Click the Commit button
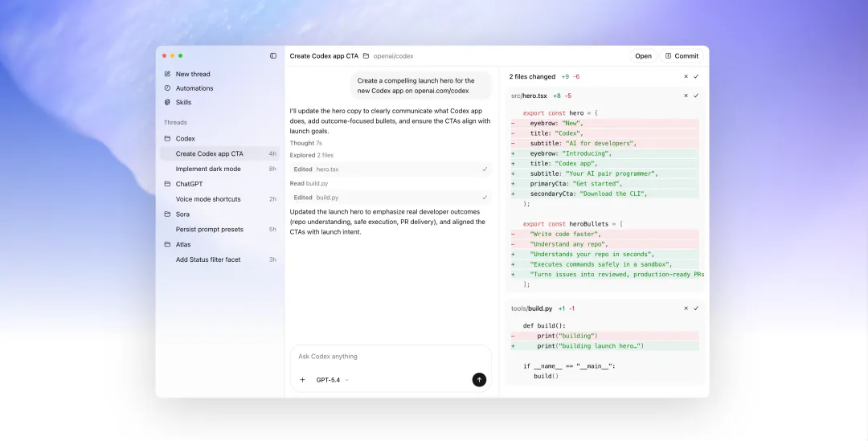The width and height of the screenshot is (868, 441). pyautogui.click(x=682, y=56)
